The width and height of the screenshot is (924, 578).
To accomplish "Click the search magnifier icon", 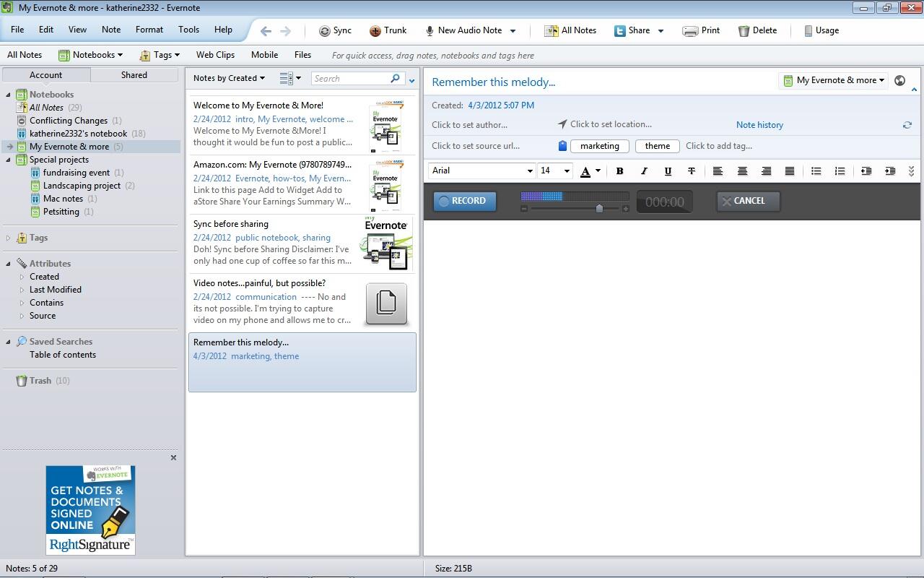I will 395,78.
